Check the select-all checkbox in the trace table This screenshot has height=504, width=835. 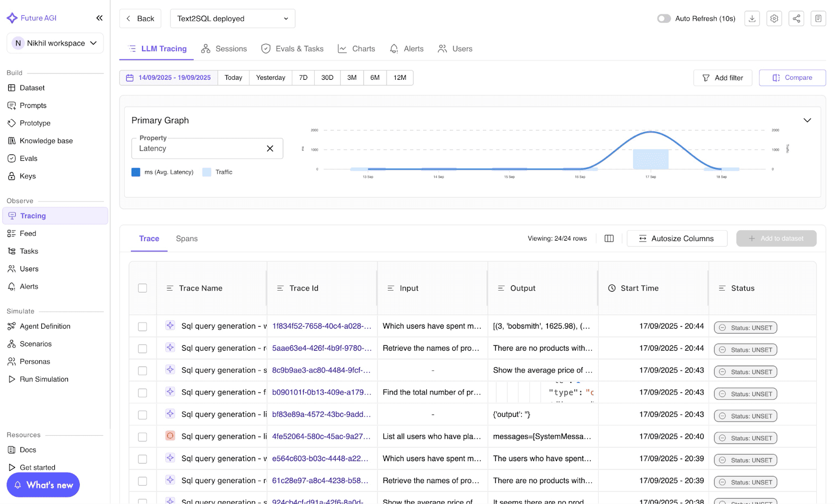coord(142,287)
